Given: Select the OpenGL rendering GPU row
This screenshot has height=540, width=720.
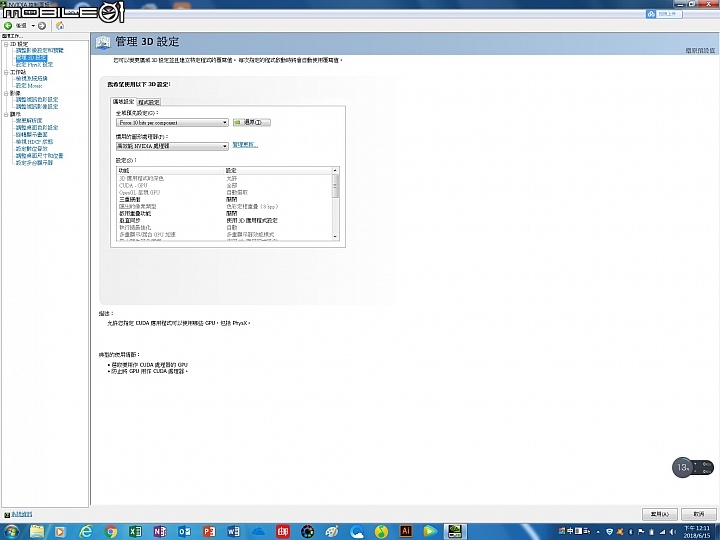Looking at the screenshot, I should (x=225, y=192).
